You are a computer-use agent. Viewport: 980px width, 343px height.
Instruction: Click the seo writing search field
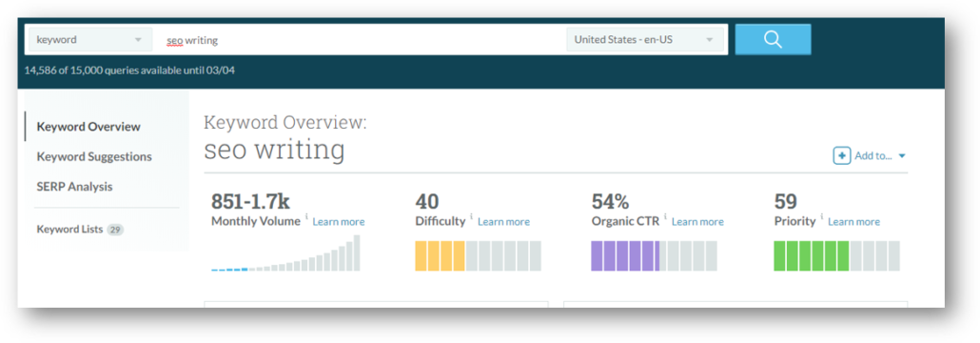tap(360, 40)
